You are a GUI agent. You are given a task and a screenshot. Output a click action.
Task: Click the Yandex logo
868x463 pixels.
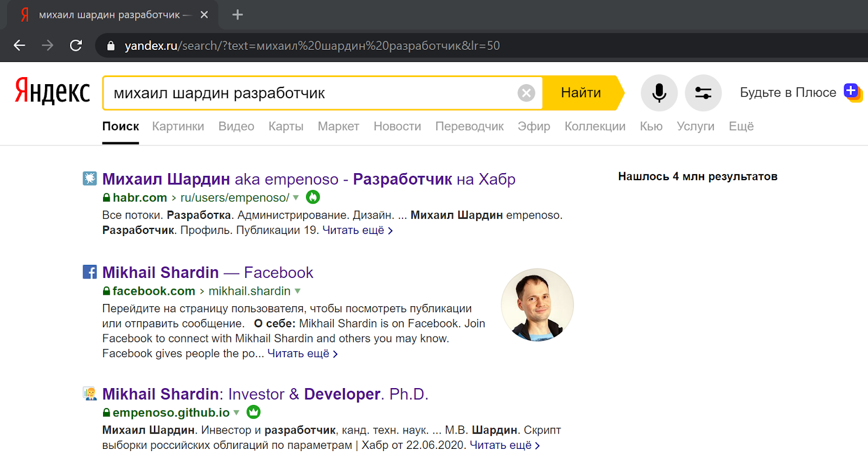pos(53,91)
